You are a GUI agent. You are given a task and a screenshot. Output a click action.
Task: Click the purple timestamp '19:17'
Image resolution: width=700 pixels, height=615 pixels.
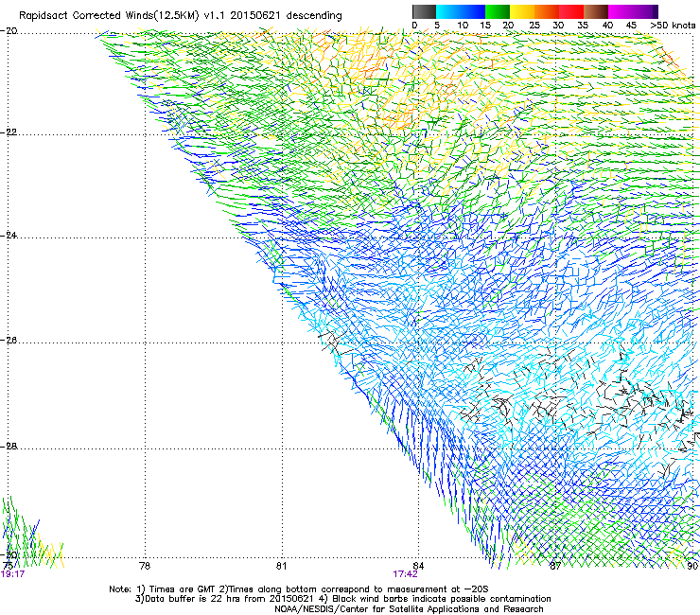(x=12, y=574)
